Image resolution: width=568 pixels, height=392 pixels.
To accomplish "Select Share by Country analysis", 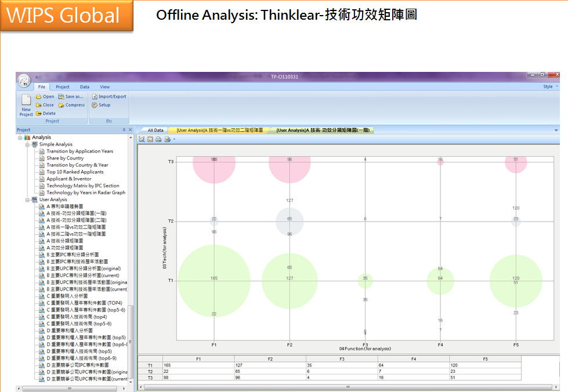I will [x=65, y=158].
